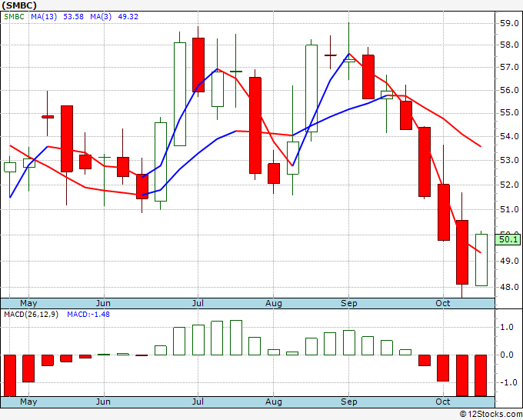Viewport: 523px width, 420px height.
Task: Click Jul on the price chart axis
Action: pos(198,304)
